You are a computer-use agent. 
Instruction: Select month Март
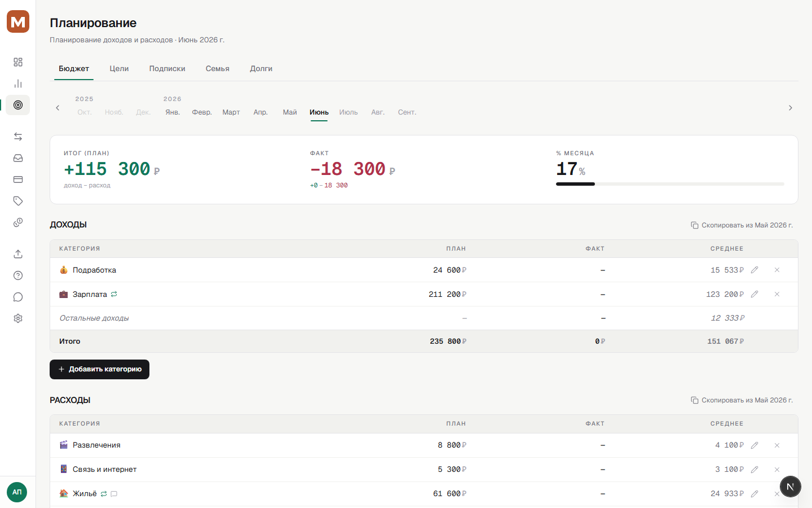231,112
